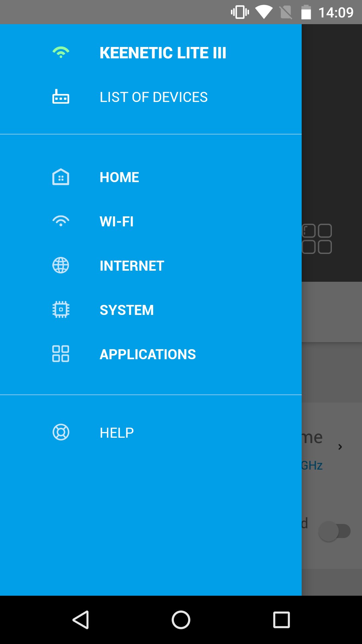The image size is (362, 644).
Task: Tap the green Wi-Fi signal icon
Action: [x=61, y=53]
